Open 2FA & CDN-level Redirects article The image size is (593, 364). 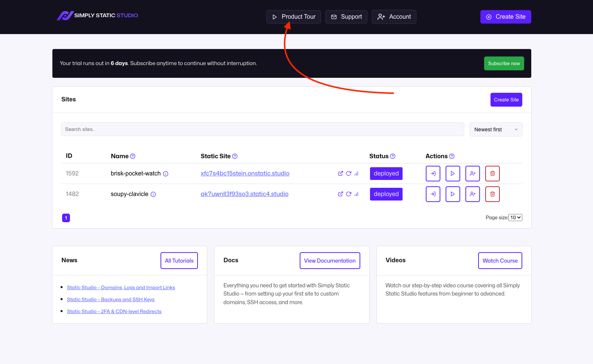tap(114, 312)
